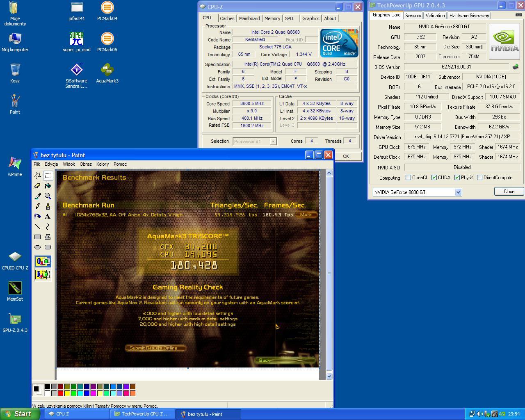Click the OK button in CPU-Z
This screenshot has width=525, height=420.
[346, 156]
